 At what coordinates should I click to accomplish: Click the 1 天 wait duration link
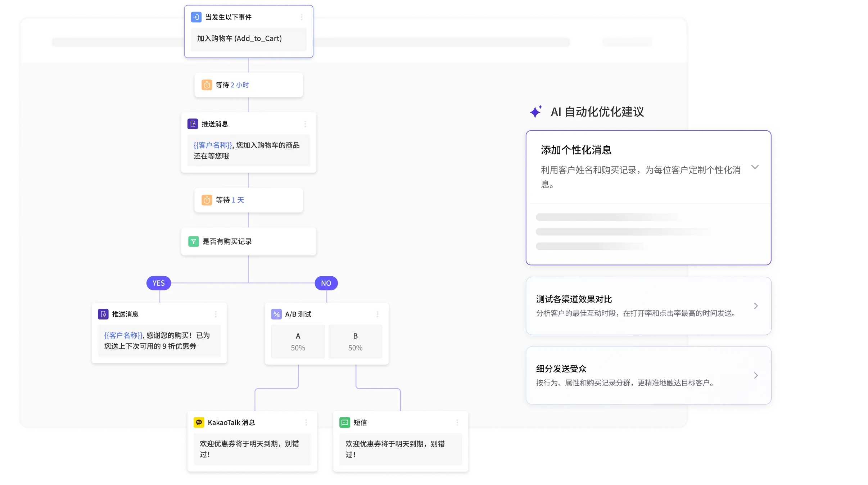pos(238,200)
